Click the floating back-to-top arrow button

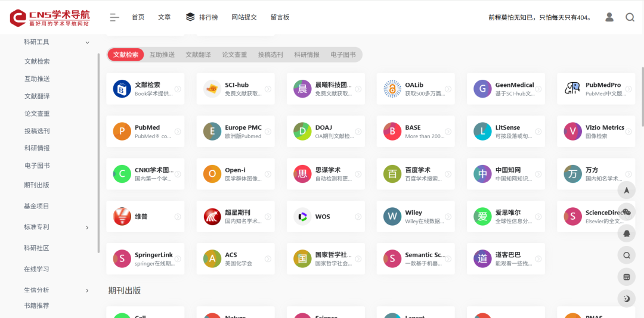pos(626,191)
